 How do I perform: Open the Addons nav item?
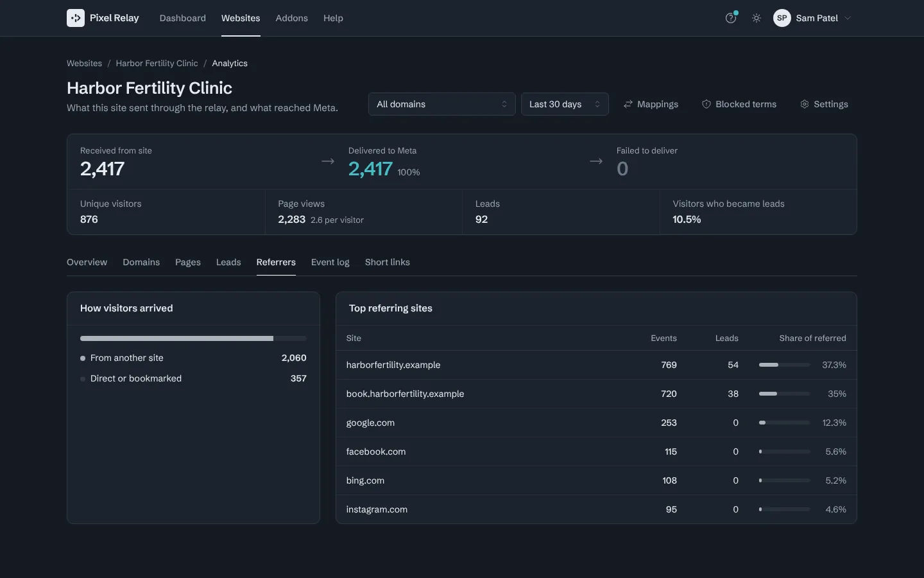pyautogui.click(x=292, y=18)
